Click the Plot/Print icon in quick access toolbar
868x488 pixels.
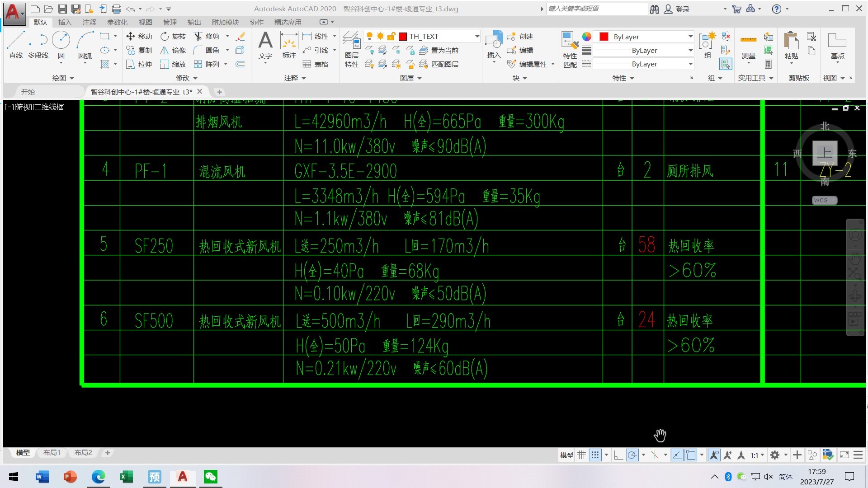(116, 9)
